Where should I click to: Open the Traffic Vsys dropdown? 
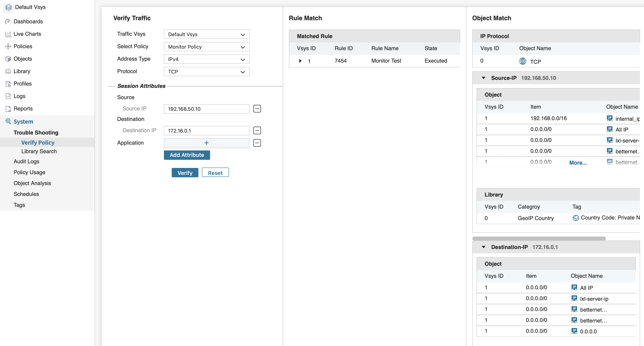pyautogui.click(x=207, y=34)
